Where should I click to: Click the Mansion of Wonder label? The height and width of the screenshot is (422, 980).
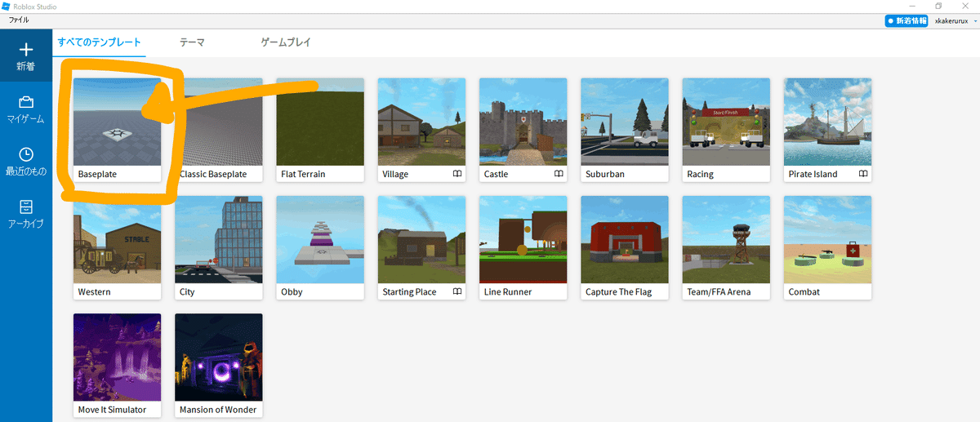point(218,410)
